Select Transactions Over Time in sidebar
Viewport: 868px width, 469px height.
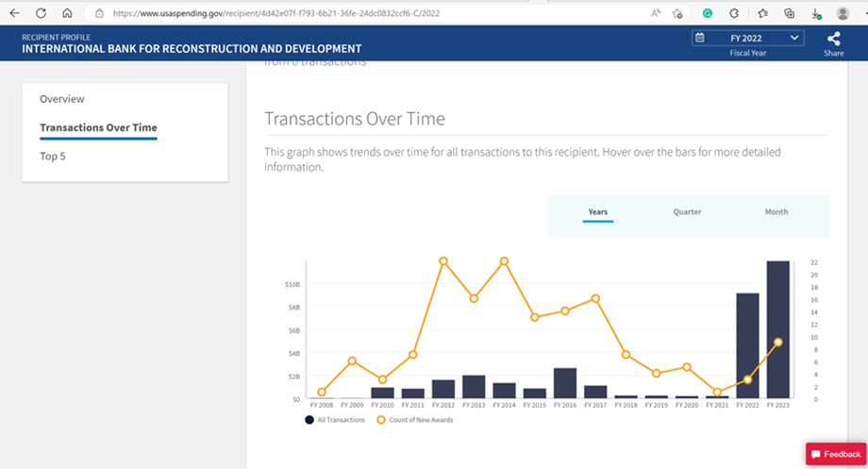pos(98,127)
